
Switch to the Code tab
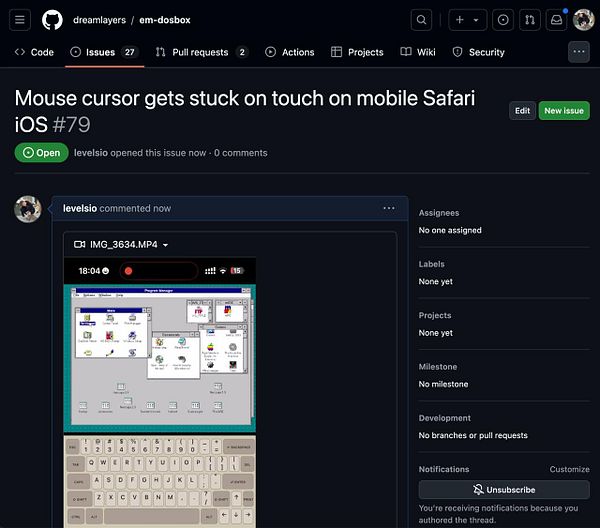click(x=34, y=52)
